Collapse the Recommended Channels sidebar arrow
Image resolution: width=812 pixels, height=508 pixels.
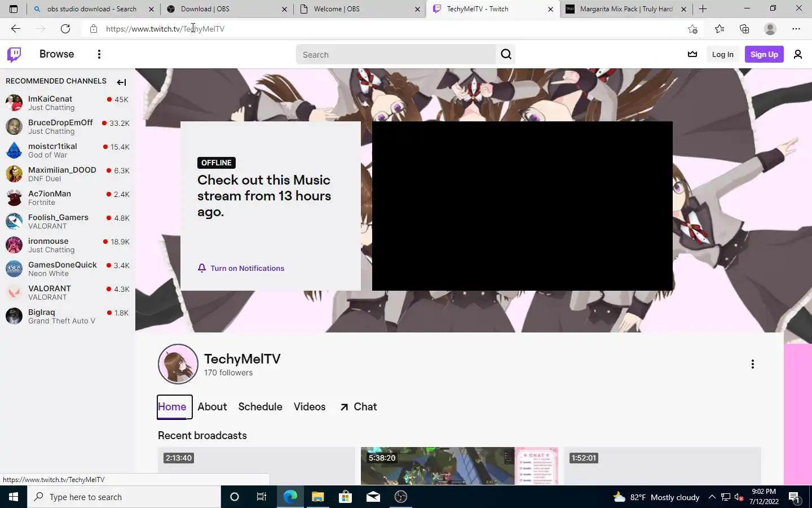[x=121, y=82]
